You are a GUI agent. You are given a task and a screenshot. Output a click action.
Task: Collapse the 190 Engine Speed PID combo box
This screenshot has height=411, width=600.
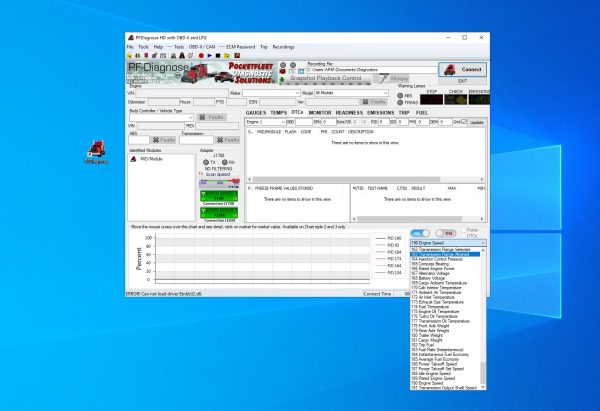pyautogui.click(x=448, y=243)
